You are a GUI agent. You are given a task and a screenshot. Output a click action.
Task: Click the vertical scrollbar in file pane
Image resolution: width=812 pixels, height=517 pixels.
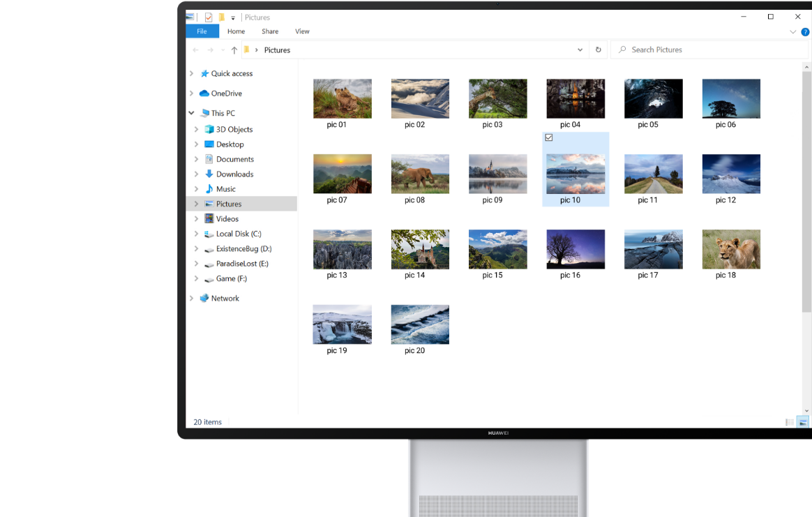(x=806, y=188)
